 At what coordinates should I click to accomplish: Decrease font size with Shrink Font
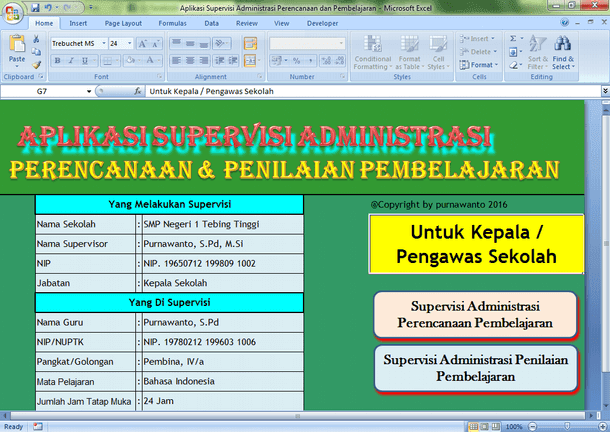155,44
